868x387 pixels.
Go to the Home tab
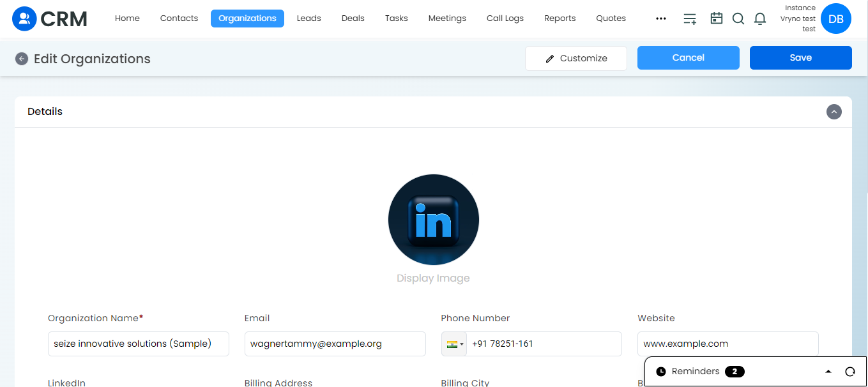pos(127,19)
